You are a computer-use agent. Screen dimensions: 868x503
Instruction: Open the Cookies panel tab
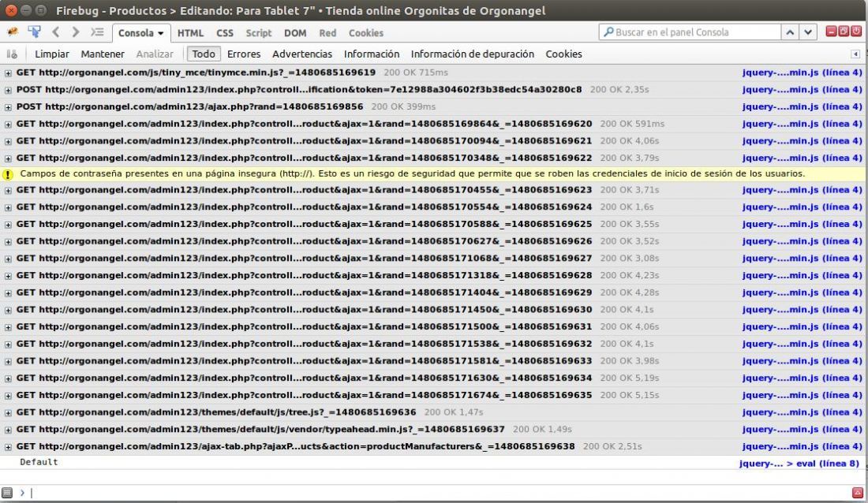point(366,32)
